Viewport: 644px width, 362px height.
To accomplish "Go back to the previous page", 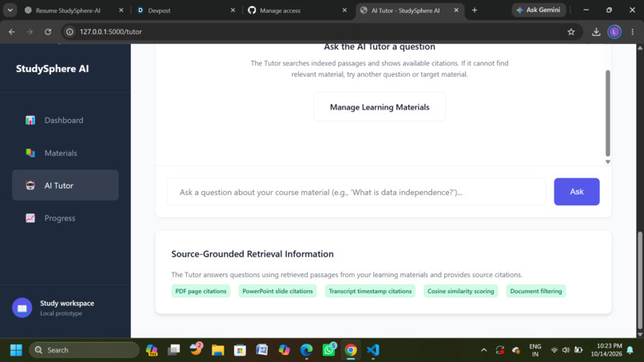I will coord(12,32).
